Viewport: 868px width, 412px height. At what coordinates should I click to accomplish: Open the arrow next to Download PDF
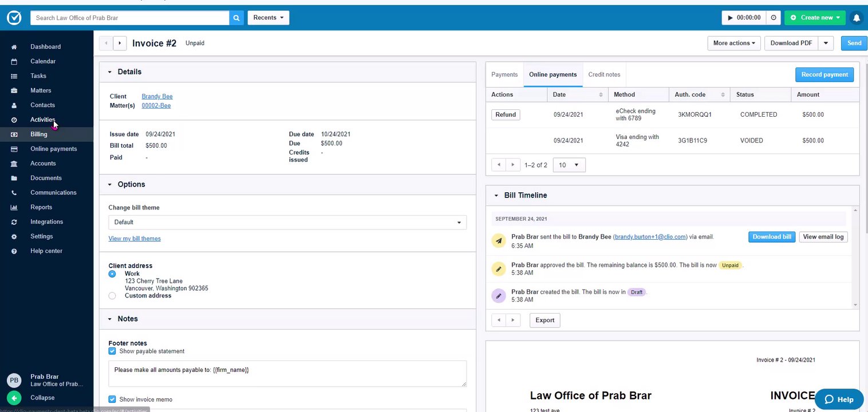pyautogui.click(x=826, y=43)
